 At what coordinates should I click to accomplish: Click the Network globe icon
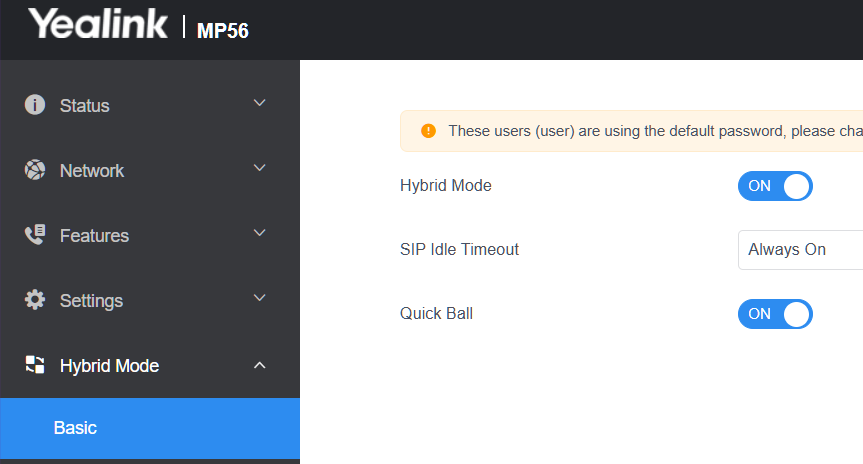(35, 170)
